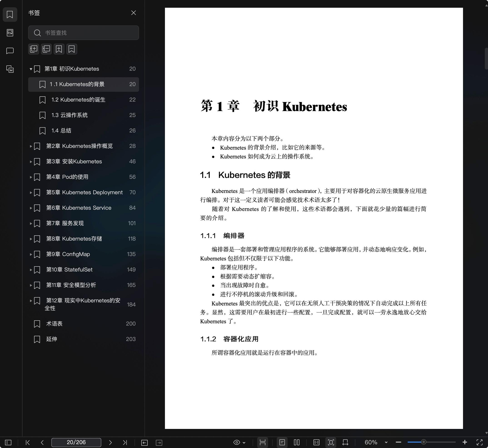Open the convert-to-Word panel icon
The height and width of the screenshot is (448, 488).
[10, 69]
